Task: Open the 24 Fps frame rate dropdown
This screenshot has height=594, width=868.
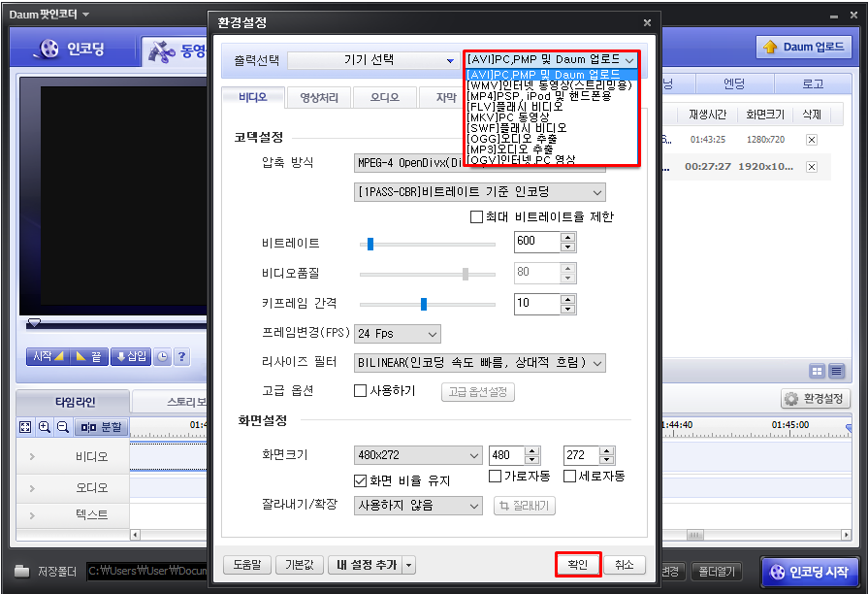Action: [x=398, y=334]
